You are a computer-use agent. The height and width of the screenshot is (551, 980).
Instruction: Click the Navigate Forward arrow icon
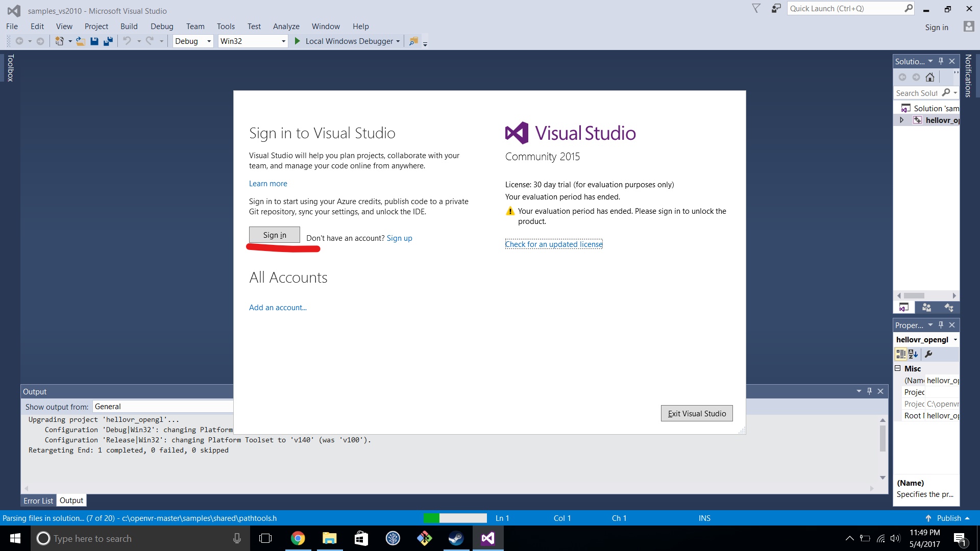point(40,41)
